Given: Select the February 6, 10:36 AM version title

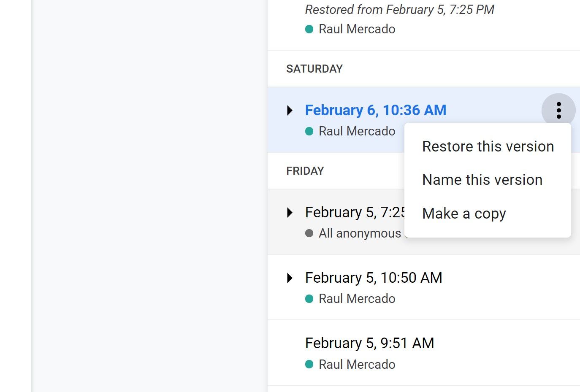Looking at the screenshot, I should click(375, 110).
